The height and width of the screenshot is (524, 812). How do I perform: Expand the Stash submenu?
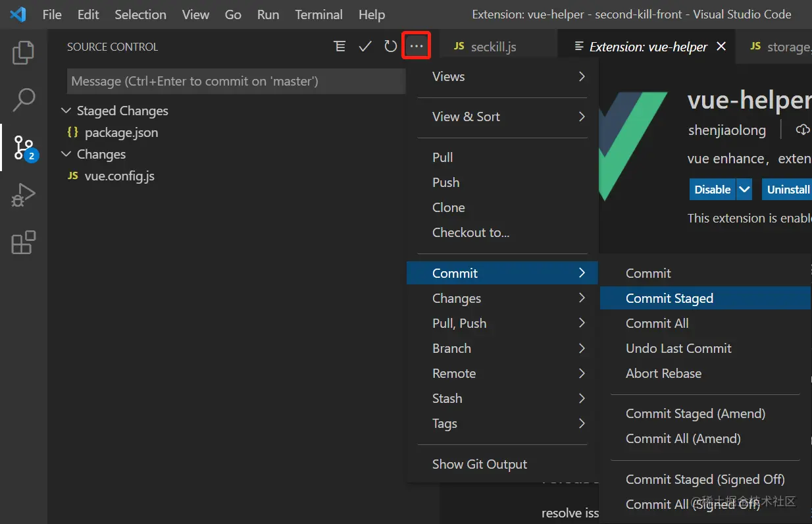pyautogui.click(x=503, y=398)
